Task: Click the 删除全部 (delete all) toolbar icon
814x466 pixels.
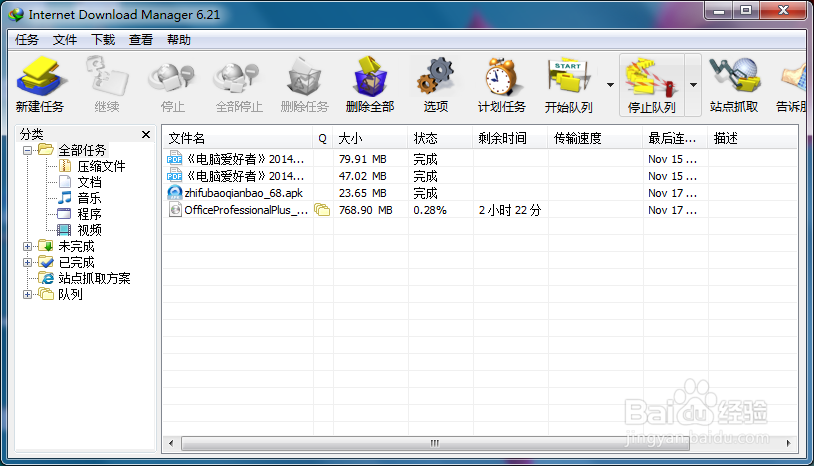Action: (x=370, y=85)
